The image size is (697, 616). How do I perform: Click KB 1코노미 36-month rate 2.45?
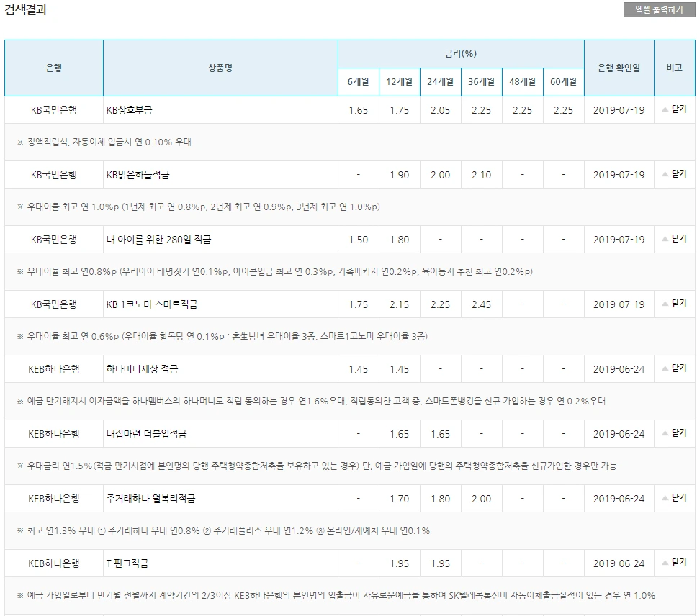coord(482,304)
